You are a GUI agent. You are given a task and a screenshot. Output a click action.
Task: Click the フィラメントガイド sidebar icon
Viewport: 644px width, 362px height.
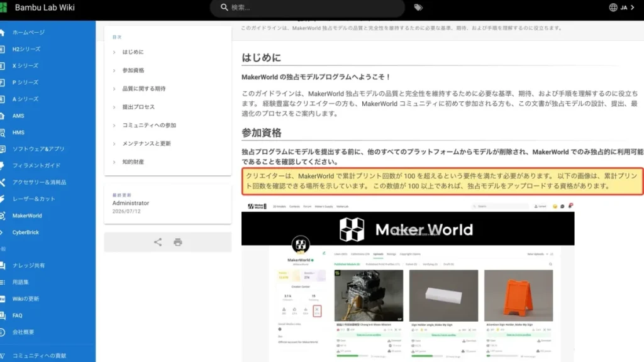tap(2, 165)
